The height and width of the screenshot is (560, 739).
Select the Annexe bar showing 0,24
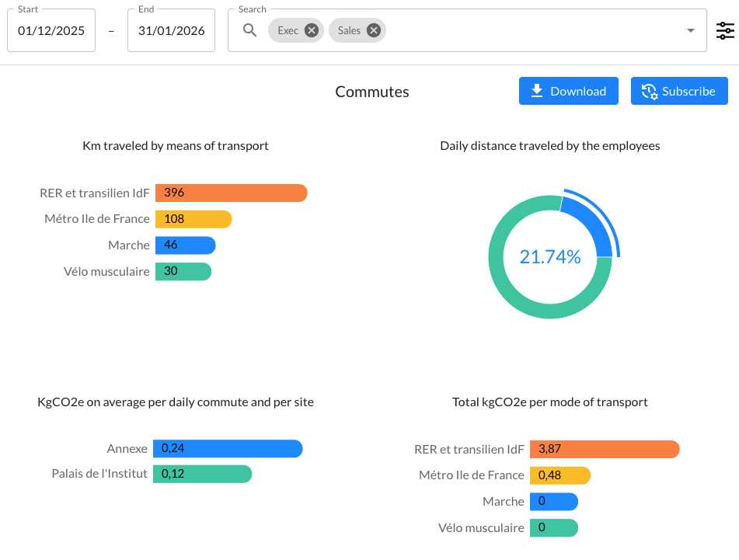click(230, 448)
